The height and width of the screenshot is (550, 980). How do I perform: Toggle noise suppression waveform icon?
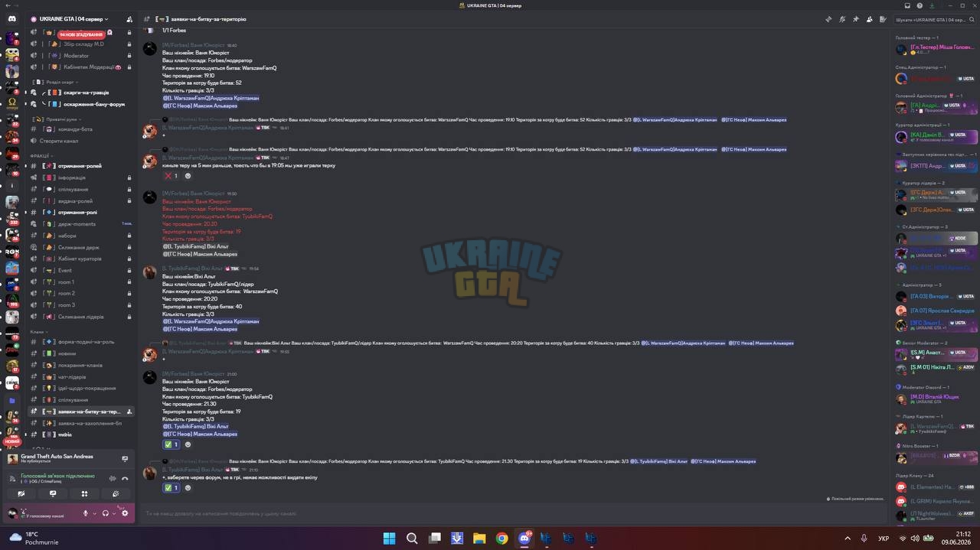113,478
